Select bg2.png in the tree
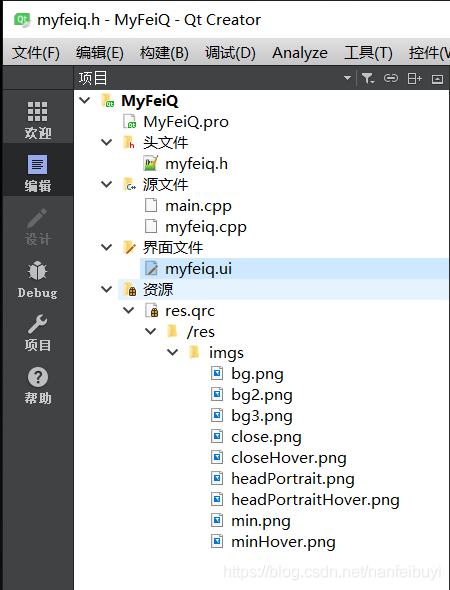 pos(261,395)
